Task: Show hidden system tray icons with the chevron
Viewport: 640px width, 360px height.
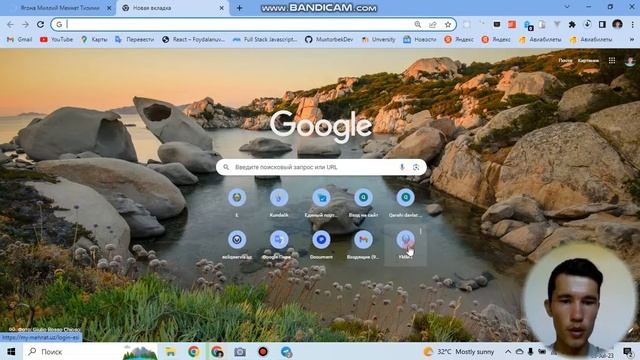Action: click(x=508, y=351)
